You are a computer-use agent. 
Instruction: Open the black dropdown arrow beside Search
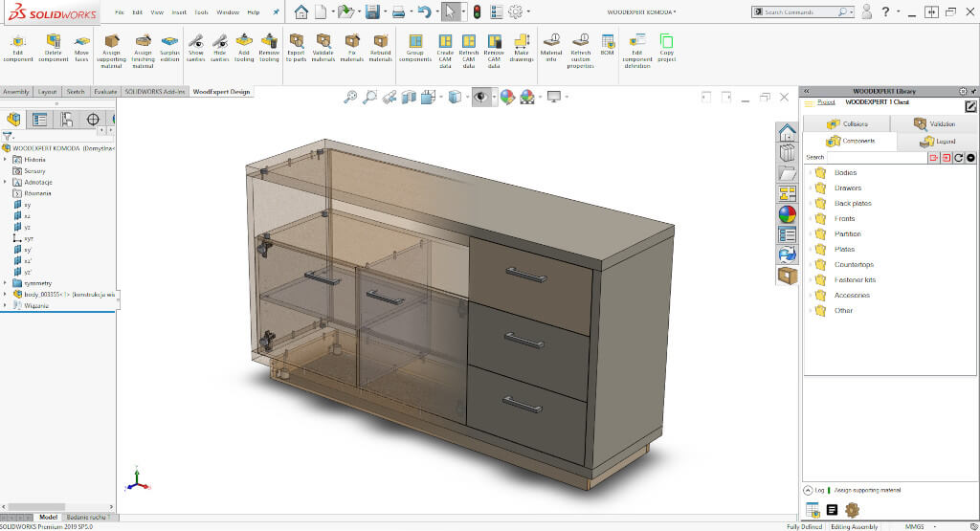970,158
